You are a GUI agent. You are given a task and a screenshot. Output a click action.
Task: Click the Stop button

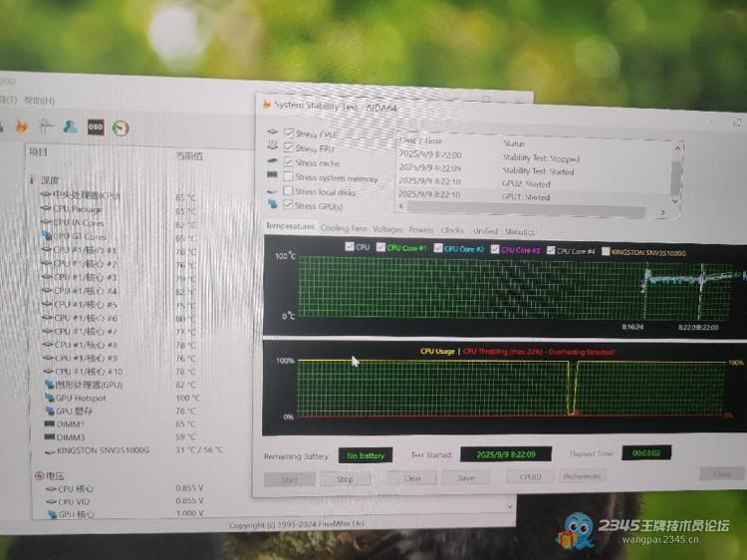[346, 478]
